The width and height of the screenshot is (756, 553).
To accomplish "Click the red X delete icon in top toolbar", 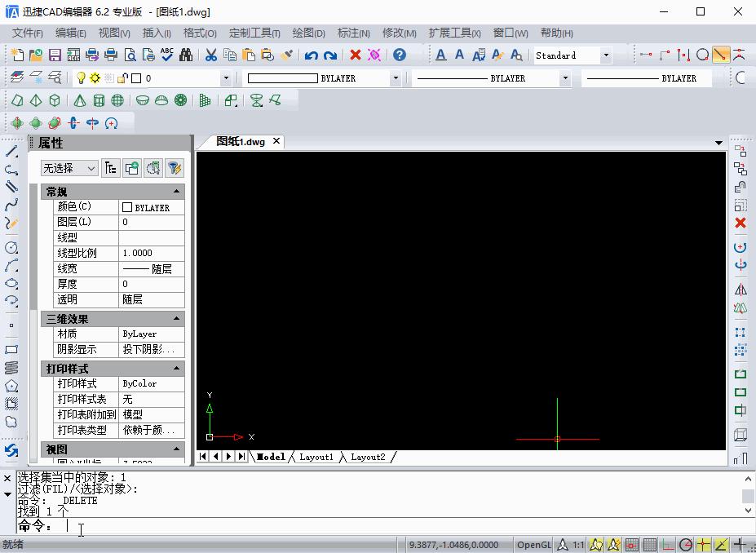I will pos(356,55).
